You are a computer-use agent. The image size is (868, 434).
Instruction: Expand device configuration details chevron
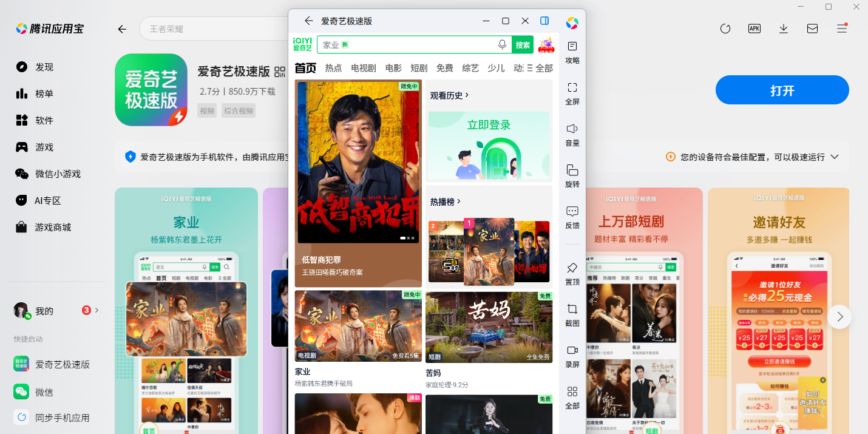click(835, 157)
